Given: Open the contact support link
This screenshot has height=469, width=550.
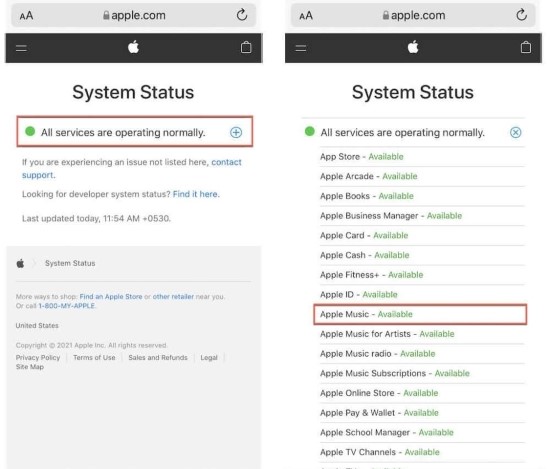Looking at the screenshot, I should (226, 162).
